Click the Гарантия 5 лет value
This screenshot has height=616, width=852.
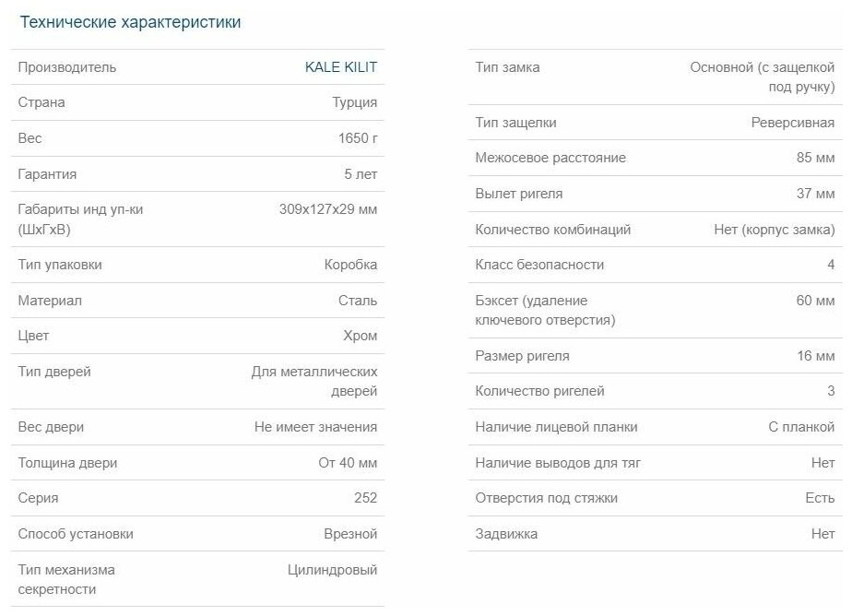(361, 174)
